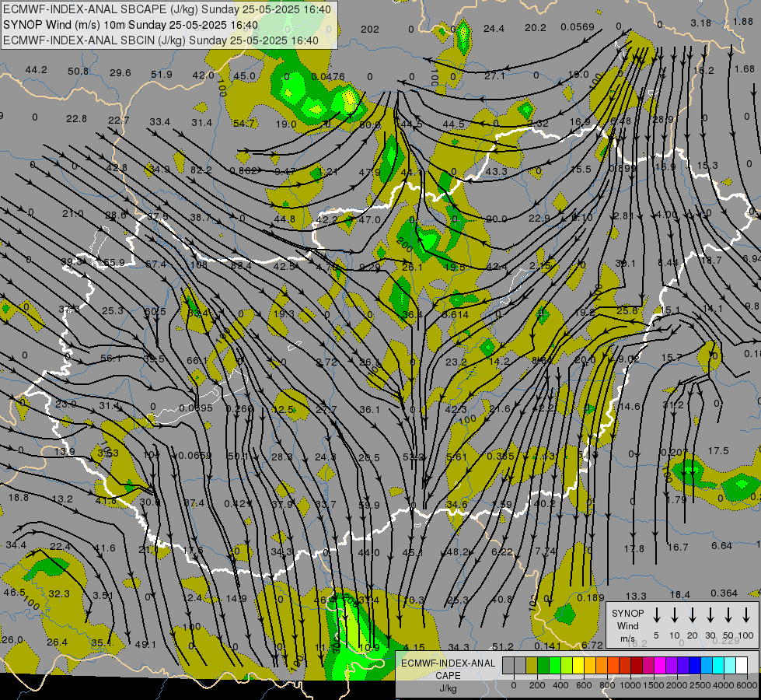Click the map value 202 near top

[369, 29]
